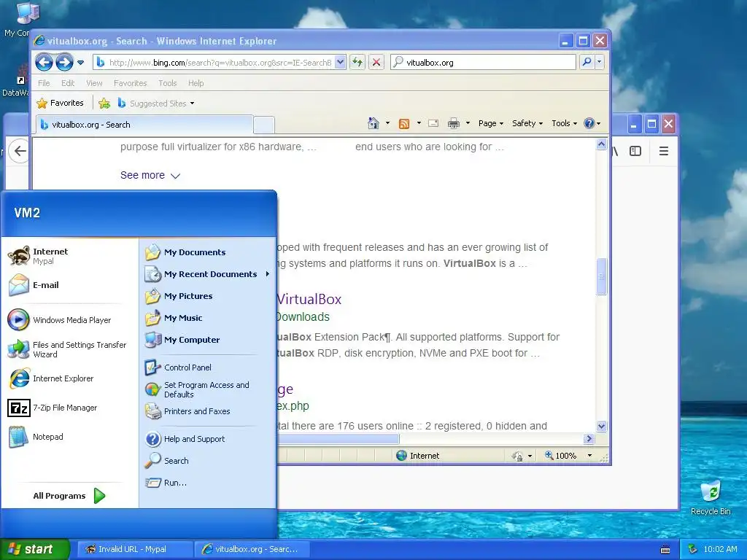The height and width of the screenshot is (560, 747).
Task: Launch Internet Explorer from Start menu
Action: (71, 378)
